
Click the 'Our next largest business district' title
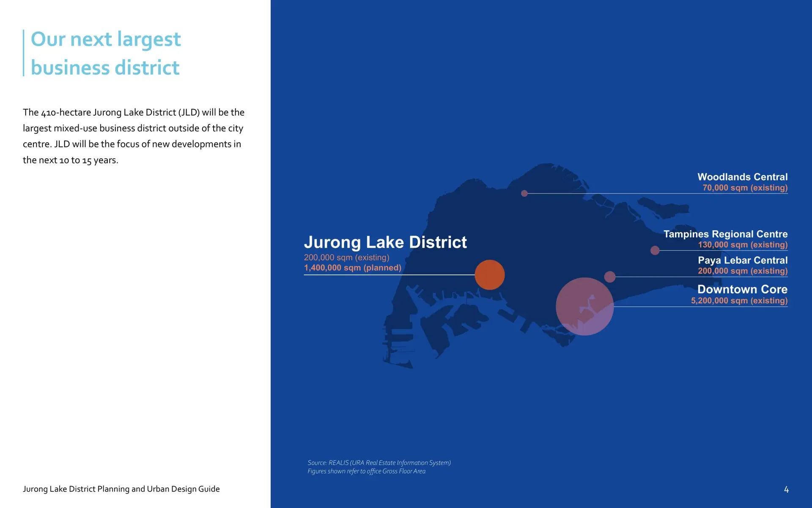click(x=106, y=53)
